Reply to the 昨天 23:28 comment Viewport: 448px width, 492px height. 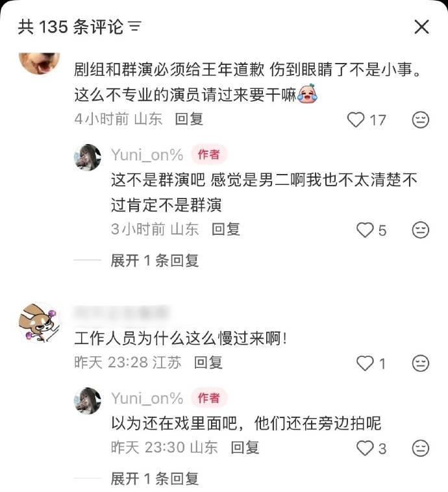208,362
